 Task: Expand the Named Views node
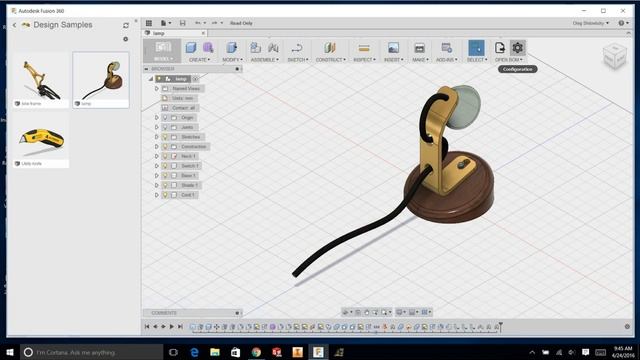click(x=156, y=89)
